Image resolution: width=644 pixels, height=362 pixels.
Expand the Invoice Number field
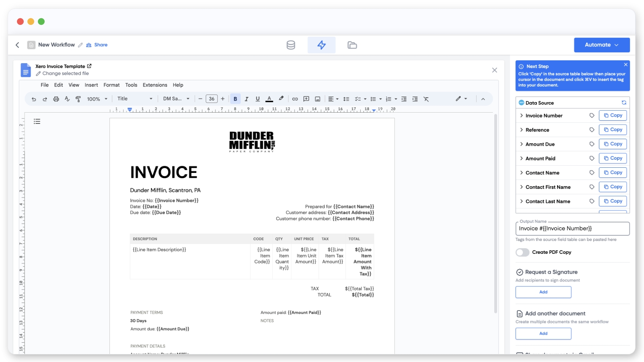[x=522, y=115]
